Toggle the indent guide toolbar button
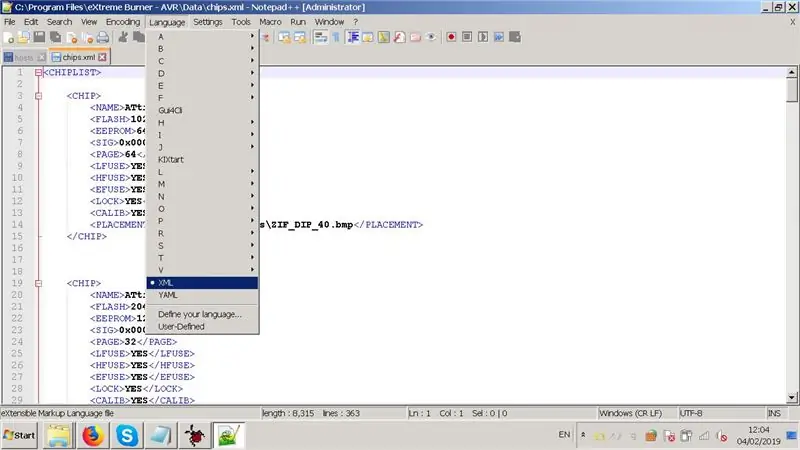The image size is (800, 450). point(353,37)
